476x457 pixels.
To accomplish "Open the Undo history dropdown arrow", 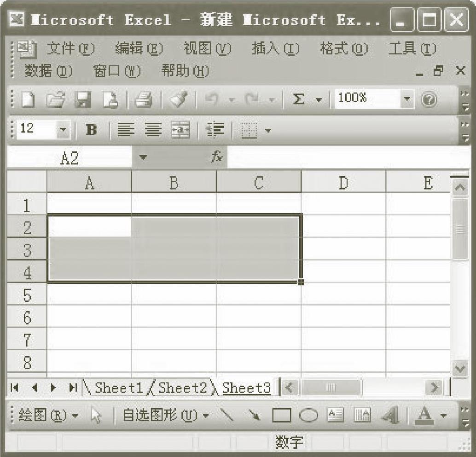I will point(232,99).
